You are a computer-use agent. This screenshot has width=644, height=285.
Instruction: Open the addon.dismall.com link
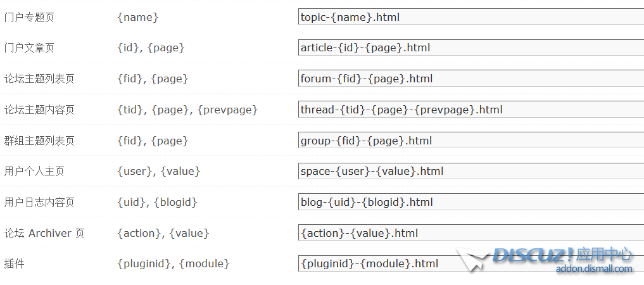click(x=594, y=269)
